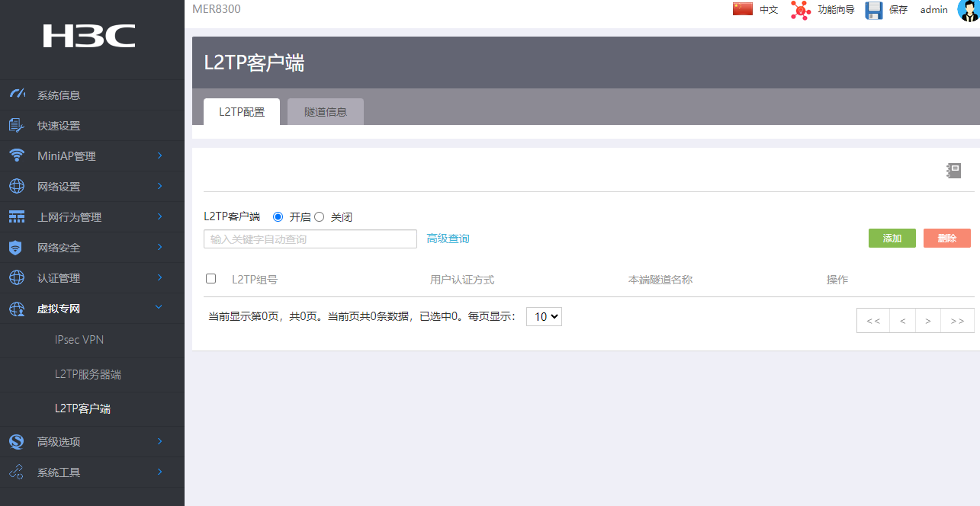Click the red 删除 button
Screen dimensions: 980x506
947,238
